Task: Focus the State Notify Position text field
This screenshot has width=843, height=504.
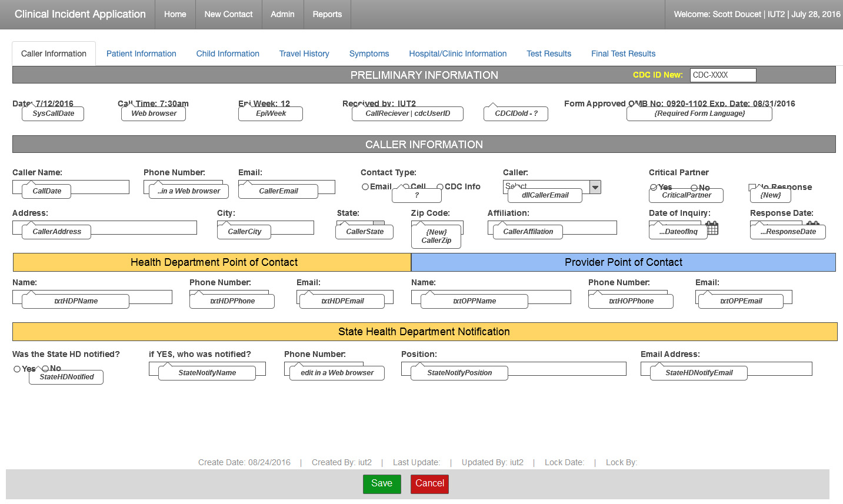Action: [x=565, y=369]
